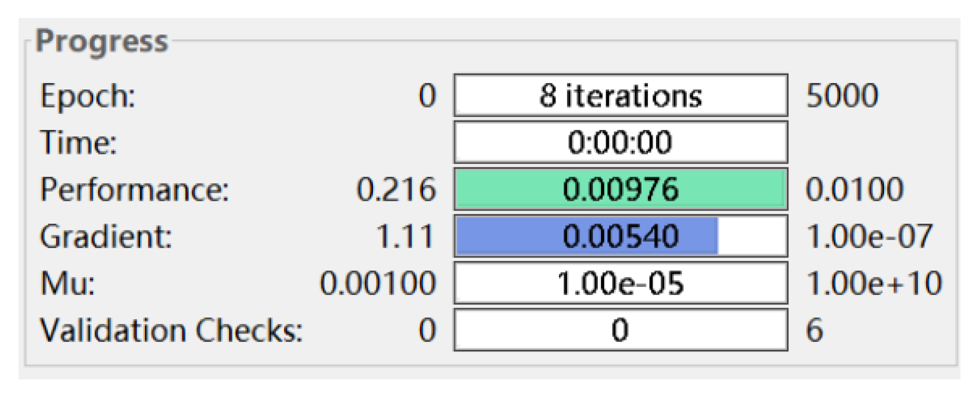Click the Mu progress bar showing 1.00e-05

point(620,283)
